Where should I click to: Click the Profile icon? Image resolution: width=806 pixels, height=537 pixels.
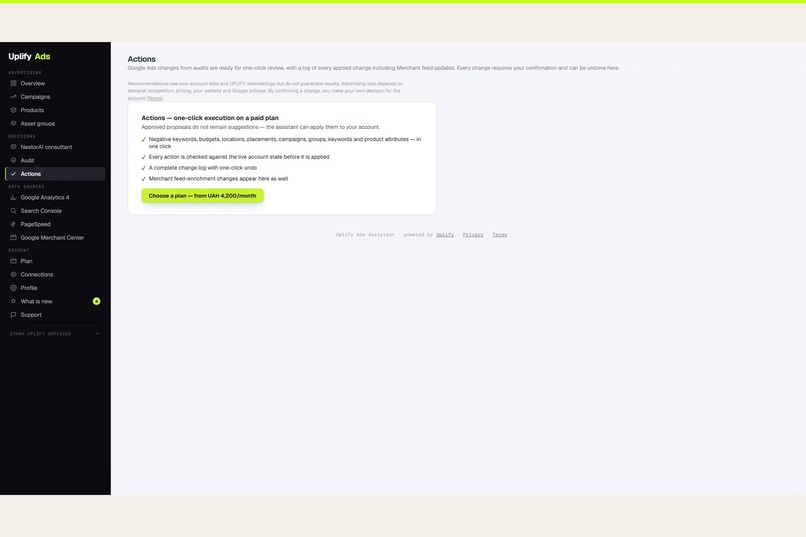point(13,288)
